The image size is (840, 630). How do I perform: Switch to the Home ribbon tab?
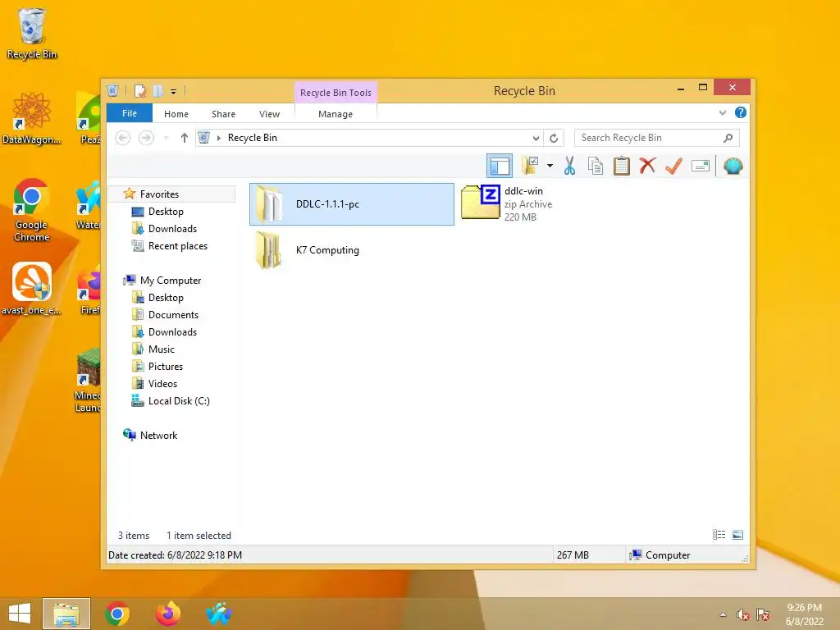point(176,113)
